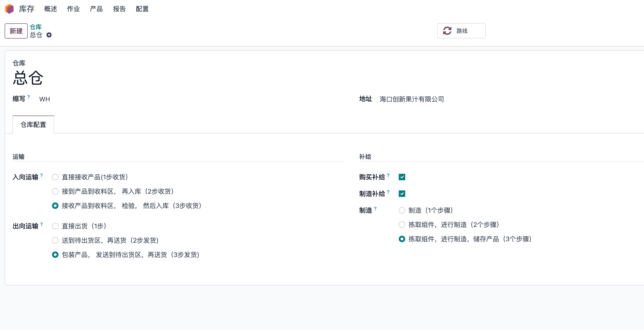The width and height of the screenshot is (644, 330).
Task: Click the 缩写 field value WH
Action: [45, 99]
